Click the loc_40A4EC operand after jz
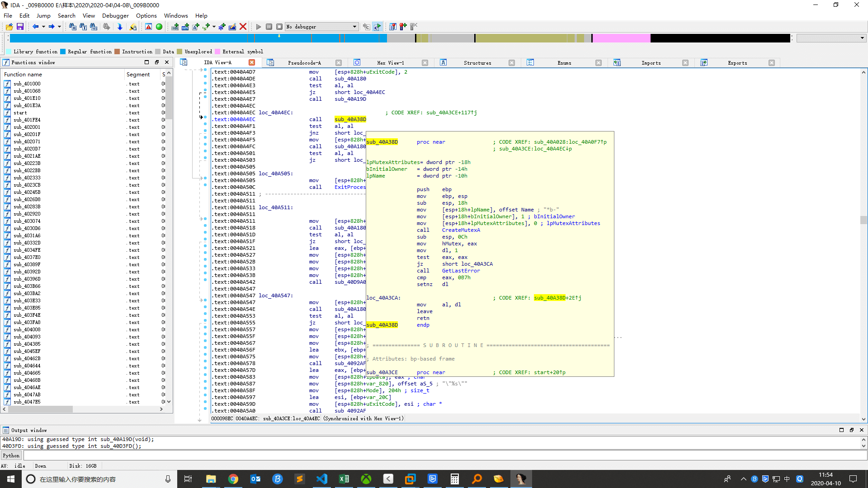Screen dimensions: 868x488 (369, 92)
